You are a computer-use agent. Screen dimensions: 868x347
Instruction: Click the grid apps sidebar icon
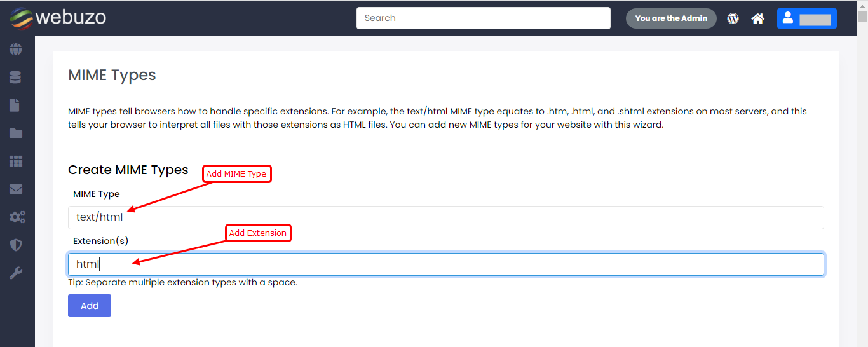[x=16, y=161]
